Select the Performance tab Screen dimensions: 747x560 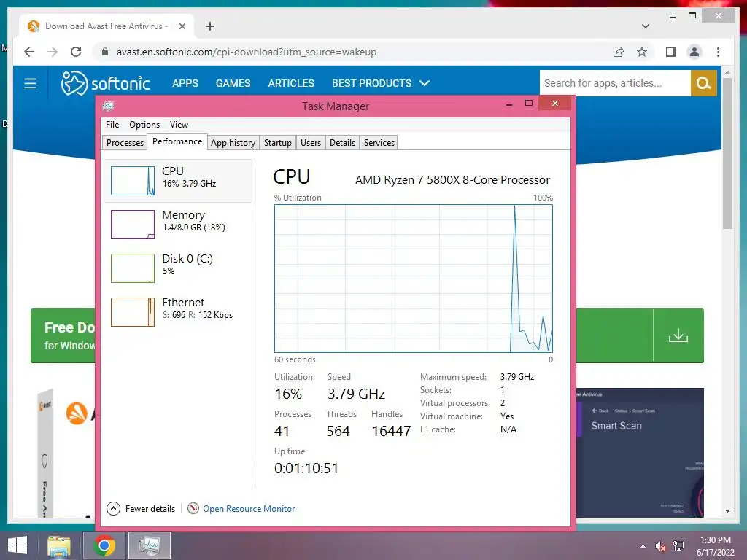click(177, 141)
